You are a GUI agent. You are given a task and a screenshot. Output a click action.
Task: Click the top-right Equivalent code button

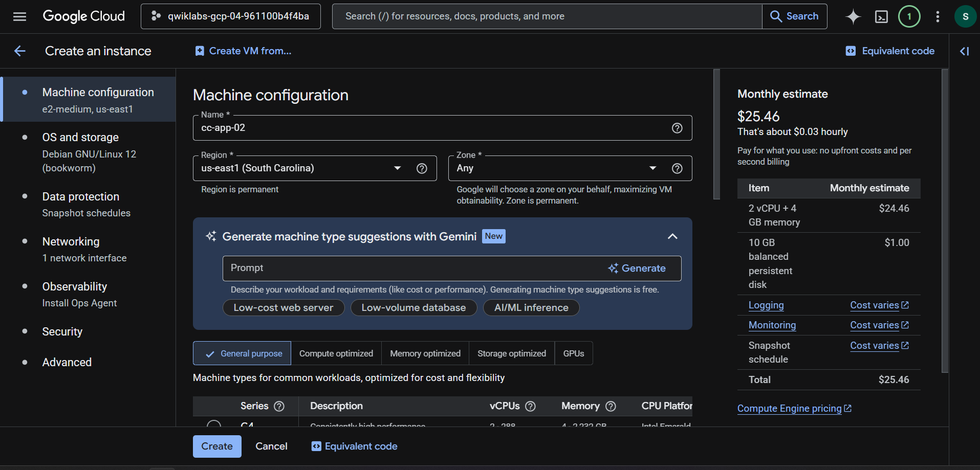(x=890, y=51)
